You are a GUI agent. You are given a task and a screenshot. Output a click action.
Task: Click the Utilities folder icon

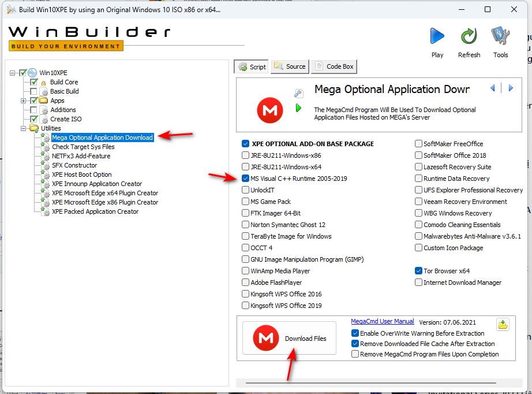(34, 128)
